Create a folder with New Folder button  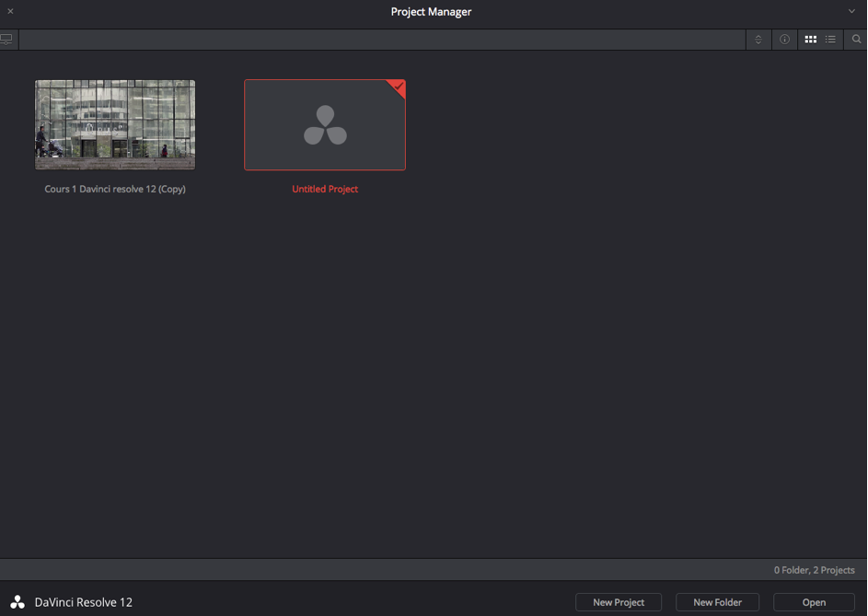717,602
